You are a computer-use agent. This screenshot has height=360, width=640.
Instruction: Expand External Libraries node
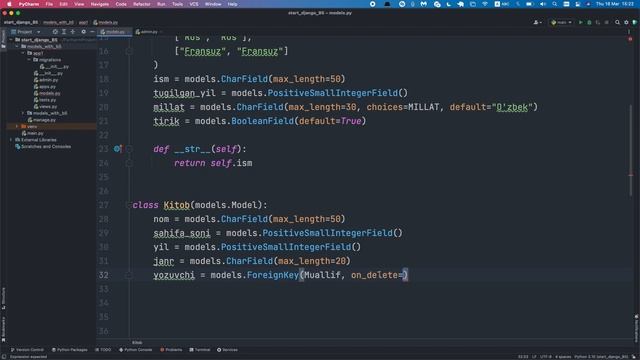click(11, 140)
